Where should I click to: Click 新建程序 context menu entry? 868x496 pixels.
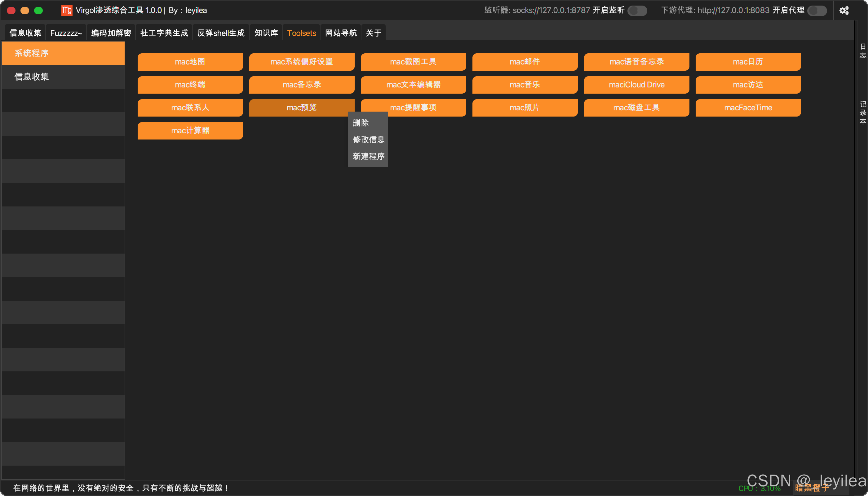pyautogui.click(x=368, y=156)
